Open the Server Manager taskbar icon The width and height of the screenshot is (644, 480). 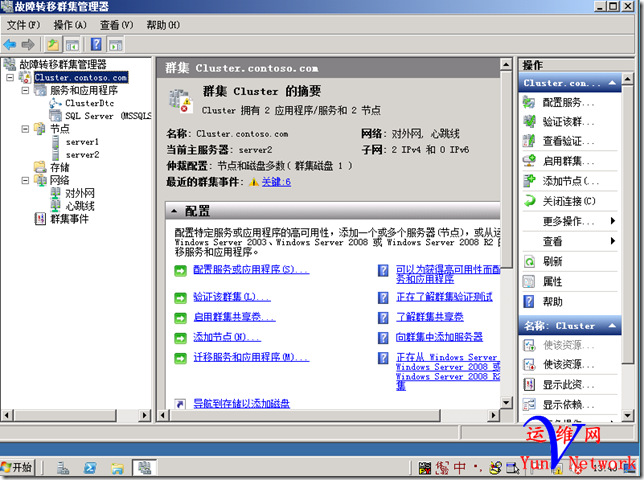[63, 468]
